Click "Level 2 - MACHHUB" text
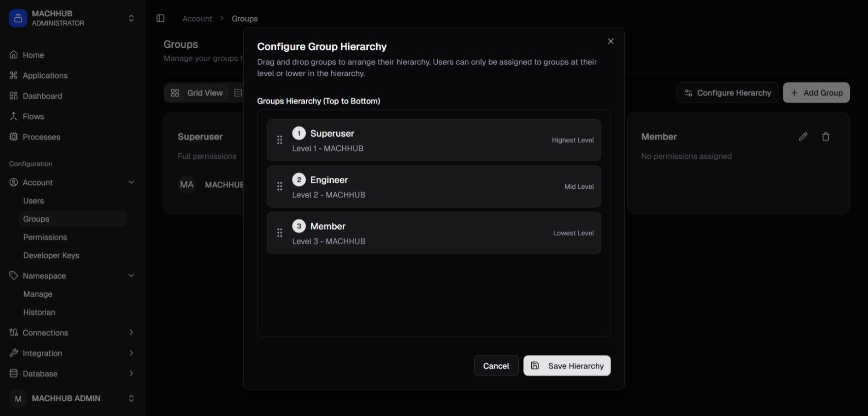 pyautogui.click(x=329, y=195)
